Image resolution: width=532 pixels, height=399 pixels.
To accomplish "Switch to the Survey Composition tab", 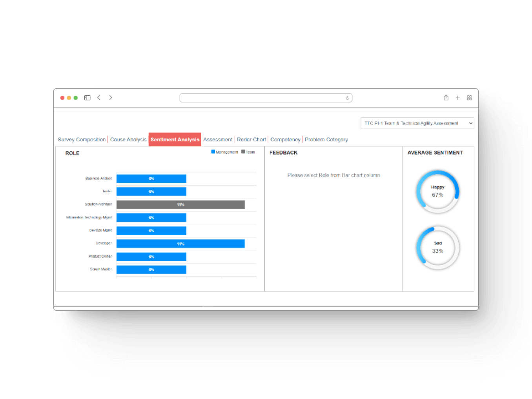I will 82,140.
